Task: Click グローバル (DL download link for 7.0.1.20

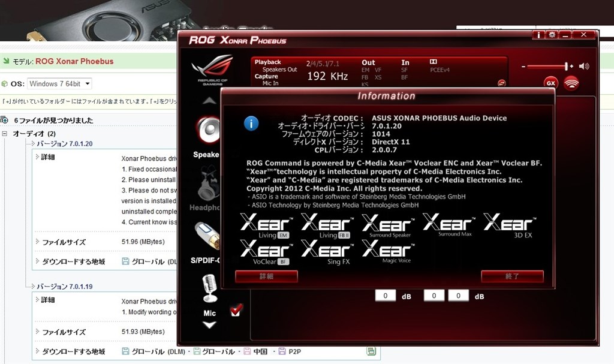Action: tap(149, 261)
